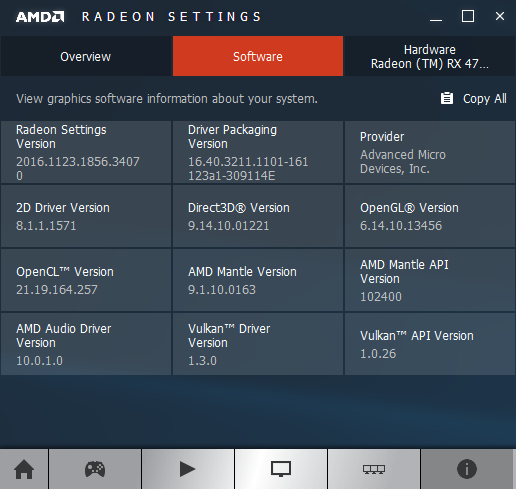Image resolution: width=516 pixels, height=489 pixels.
Task: Click the Vulkan Driver Version label
Action: click(x=229, y=336)
